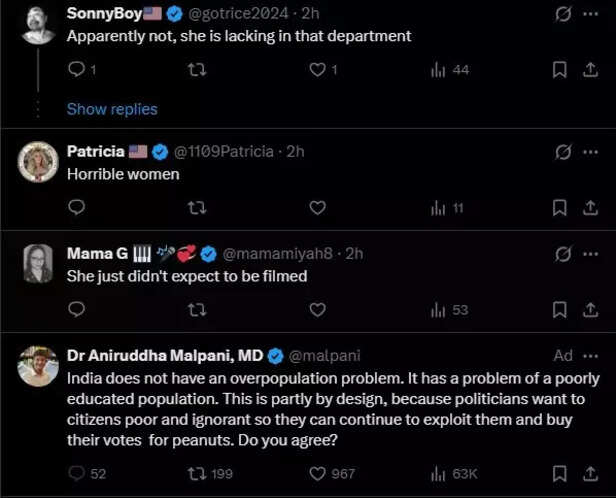Reply to Mama G's tweet
616x498 pixels.
click(x=76, y=310)
